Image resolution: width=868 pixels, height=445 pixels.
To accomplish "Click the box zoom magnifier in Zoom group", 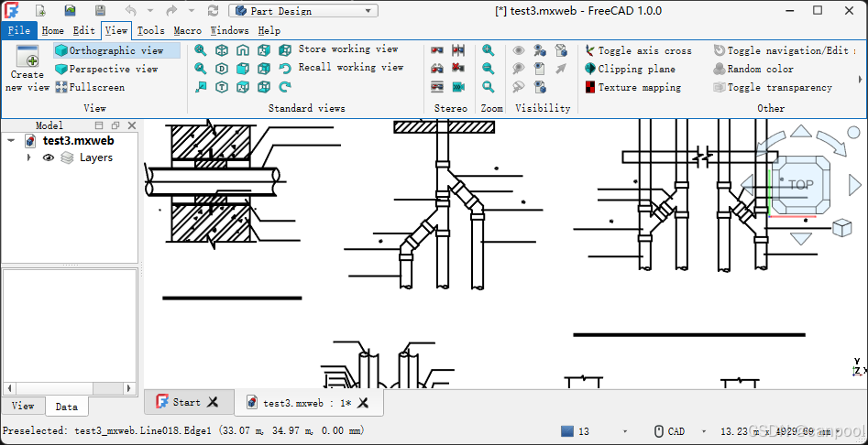I will (489, 87).
